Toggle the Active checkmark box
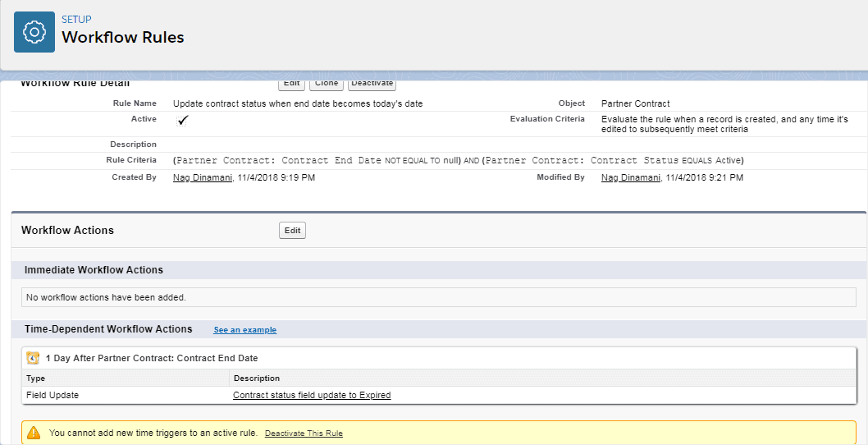The image size is (868, 445). [183, 120]
